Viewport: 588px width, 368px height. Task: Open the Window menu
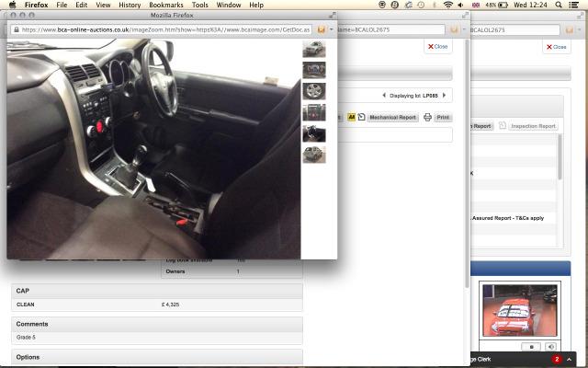(229, 5)
